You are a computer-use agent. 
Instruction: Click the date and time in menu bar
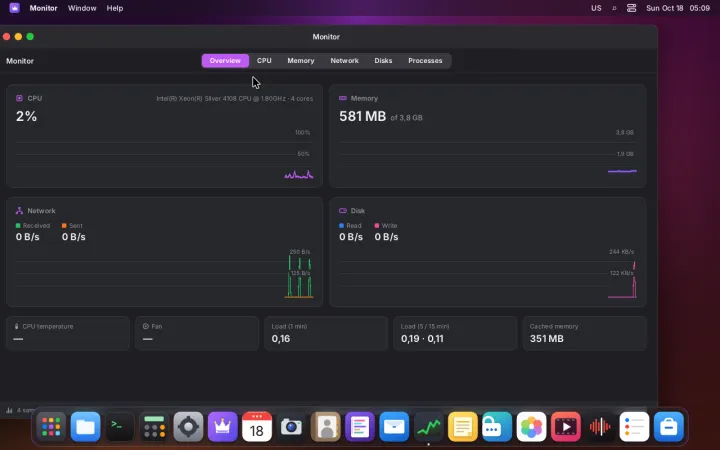tap(678, 8)
